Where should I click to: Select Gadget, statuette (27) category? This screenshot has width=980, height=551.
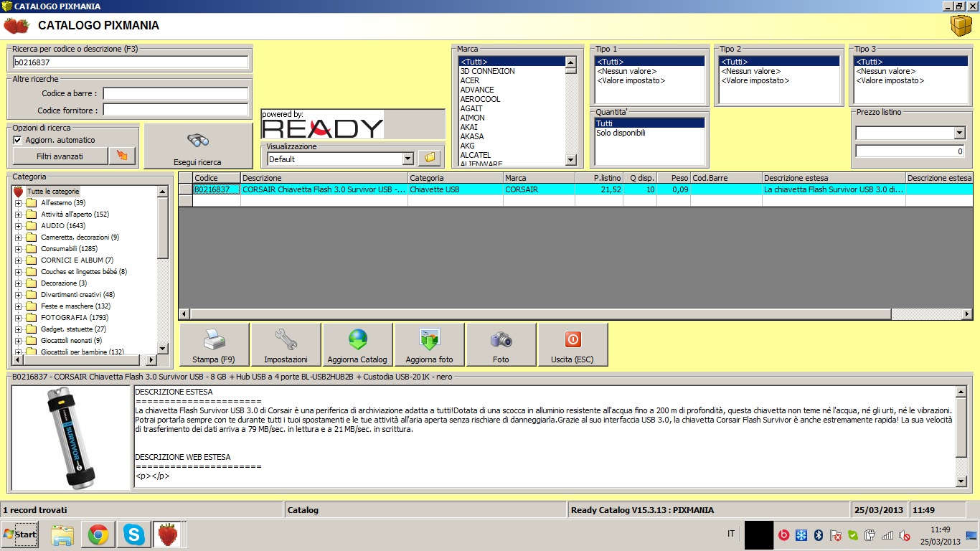tap(73, 329)
